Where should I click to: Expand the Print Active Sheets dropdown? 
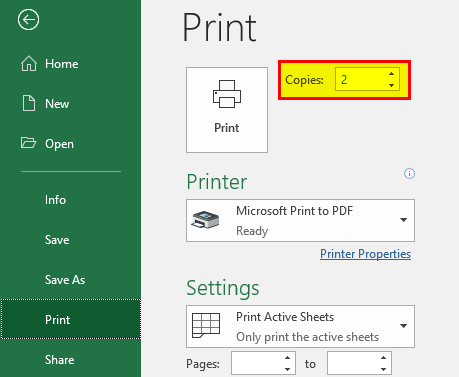point(300,326)
